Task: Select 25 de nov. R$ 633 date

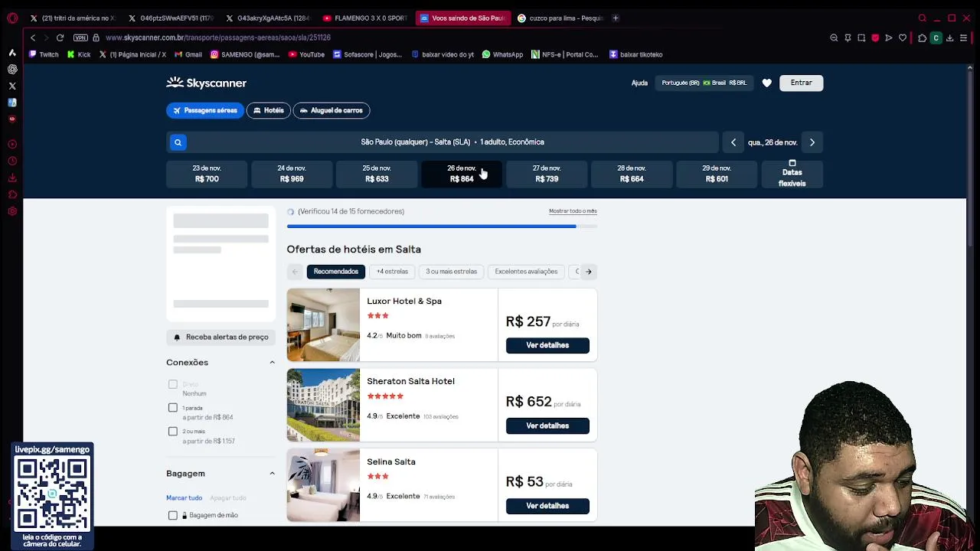Action: [x=377, y=174]
